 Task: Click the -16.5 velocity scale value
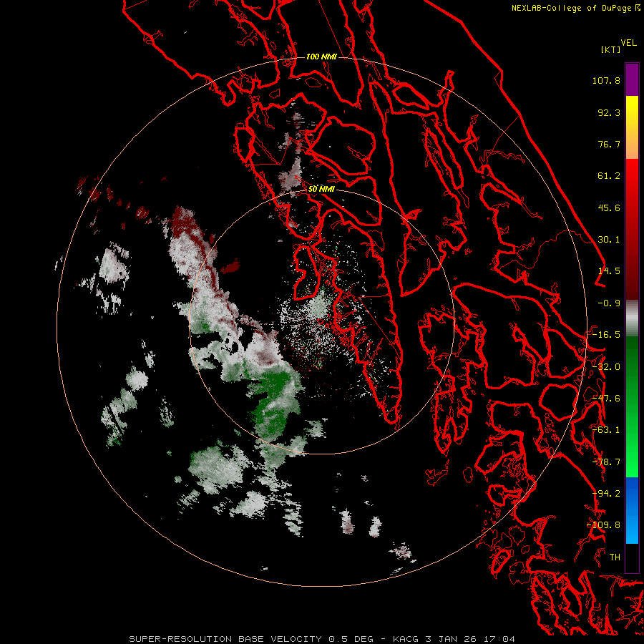[606, 335]
